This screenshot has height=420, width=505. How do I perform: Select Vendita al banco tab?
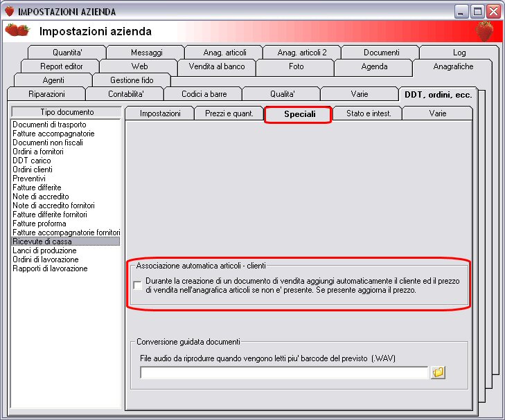(217, 66)
